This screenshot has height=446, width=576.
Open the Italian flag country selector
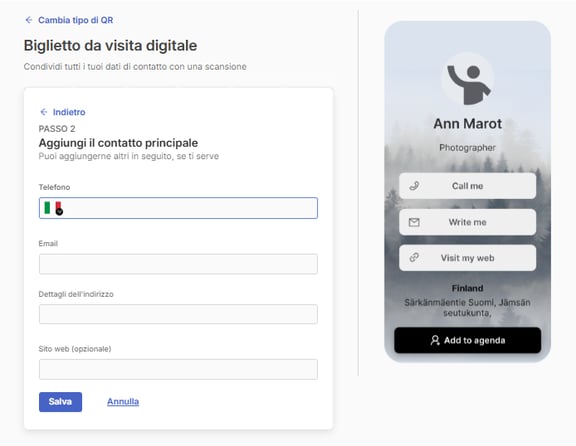coord(53,208)
